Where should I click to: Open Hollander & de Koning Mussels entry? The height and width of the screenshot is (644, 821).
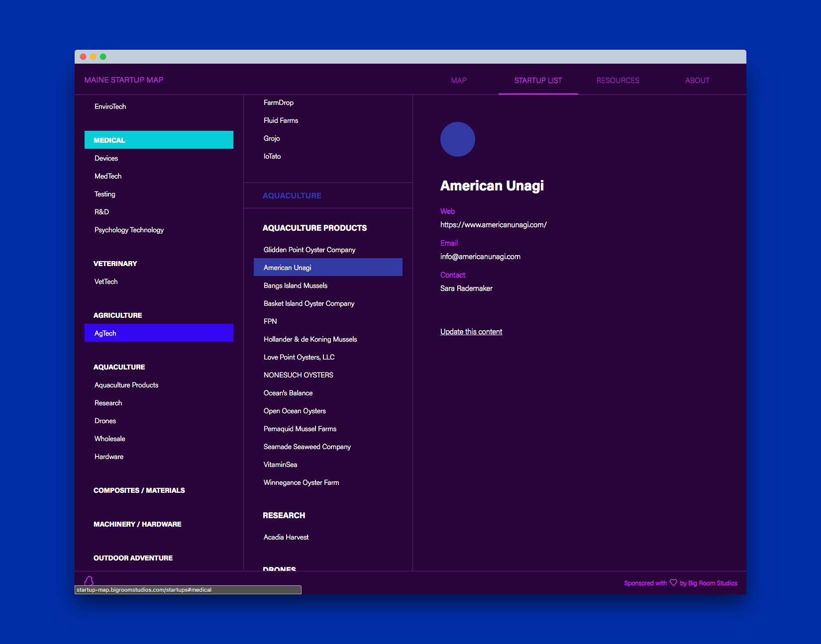[310, 339]
